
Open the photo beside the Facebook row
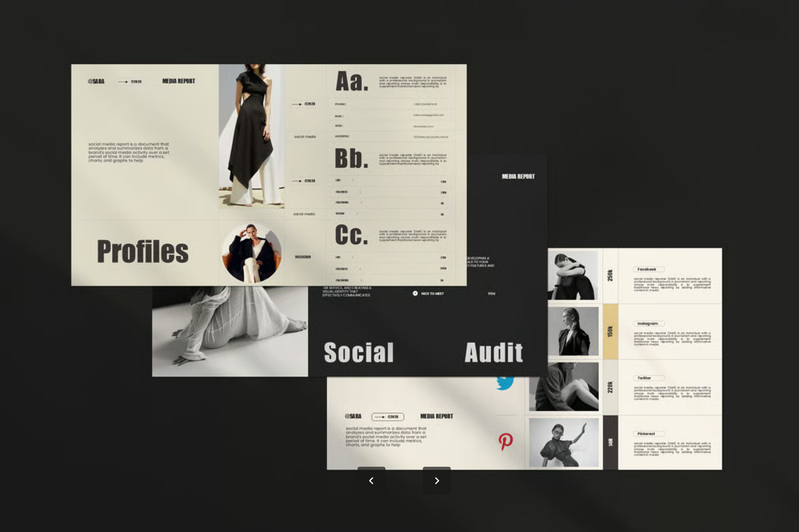pyautogui.click(x=573, y=275)
